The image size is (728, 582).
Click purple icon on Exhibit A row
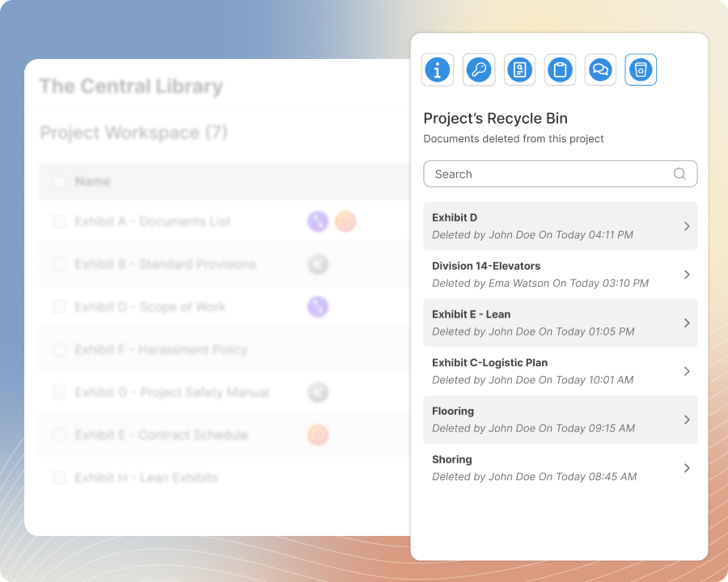(318, 221)
